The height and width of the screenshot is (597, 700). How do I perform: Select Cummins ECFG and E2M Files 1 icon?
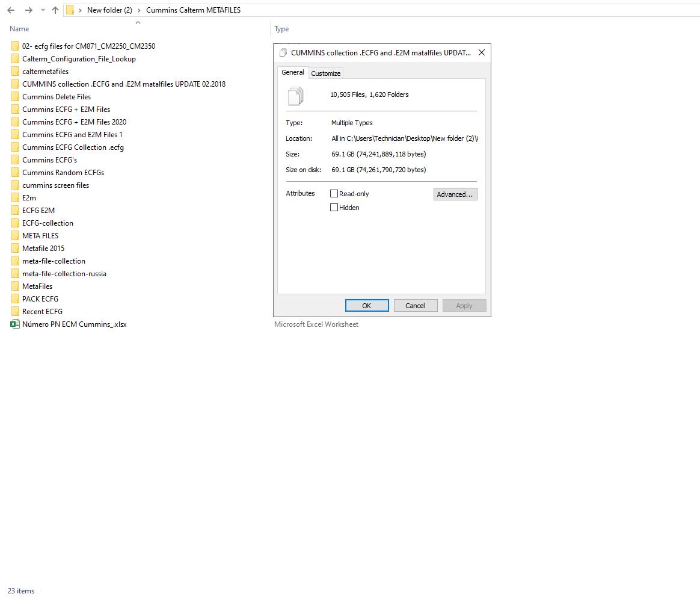tap(14, 134)
